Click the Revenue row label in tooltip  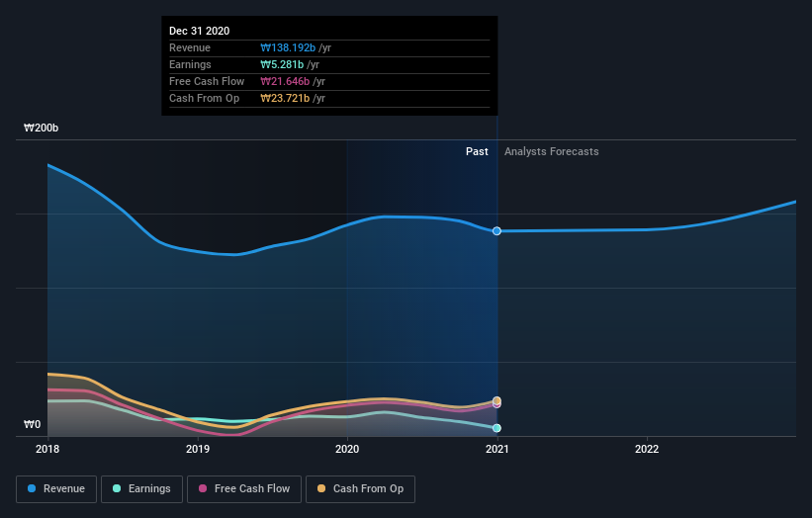tap(190, 47)
